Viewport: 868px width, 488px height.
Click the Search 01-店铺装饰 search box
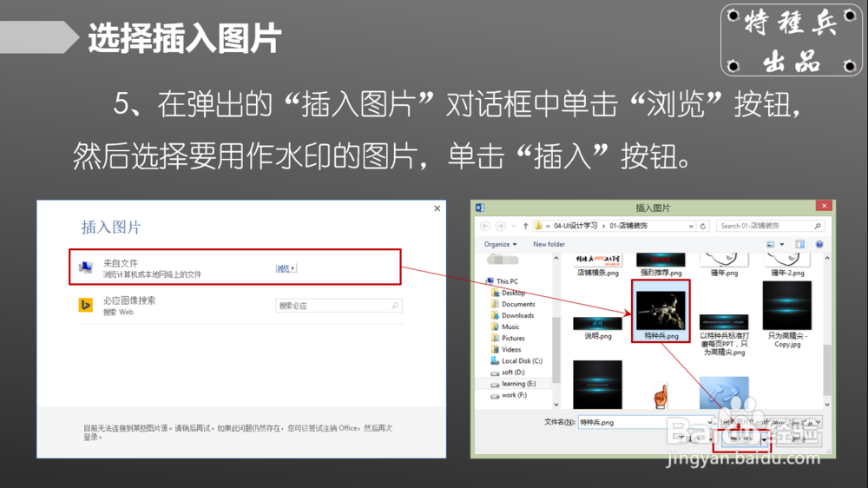pos(770,226)
